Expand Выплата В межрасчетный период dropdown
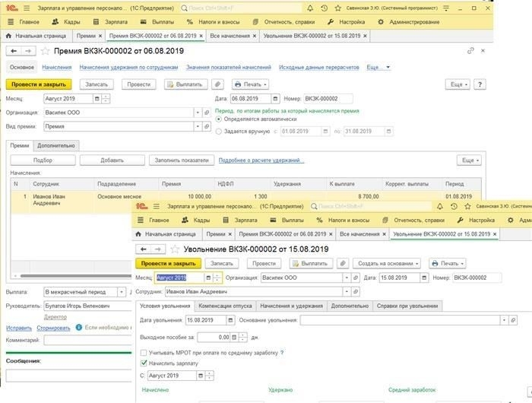 tap(122, 292)
